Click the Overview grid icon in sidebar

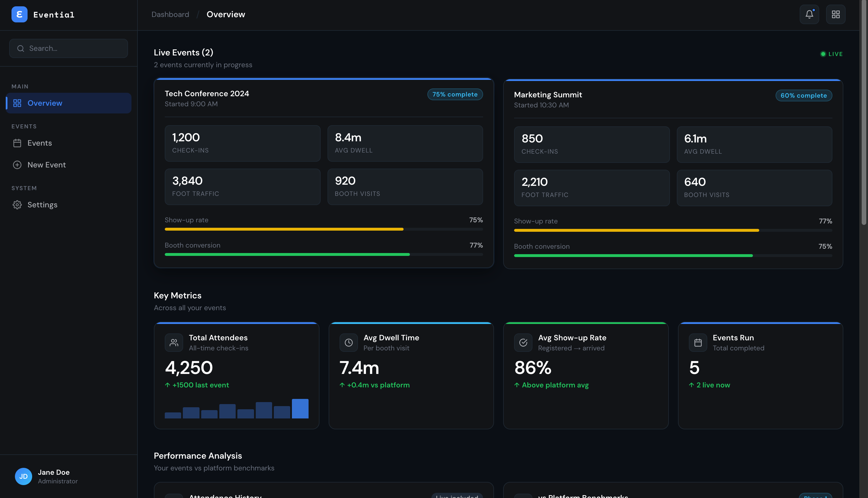tap(17, 103)
